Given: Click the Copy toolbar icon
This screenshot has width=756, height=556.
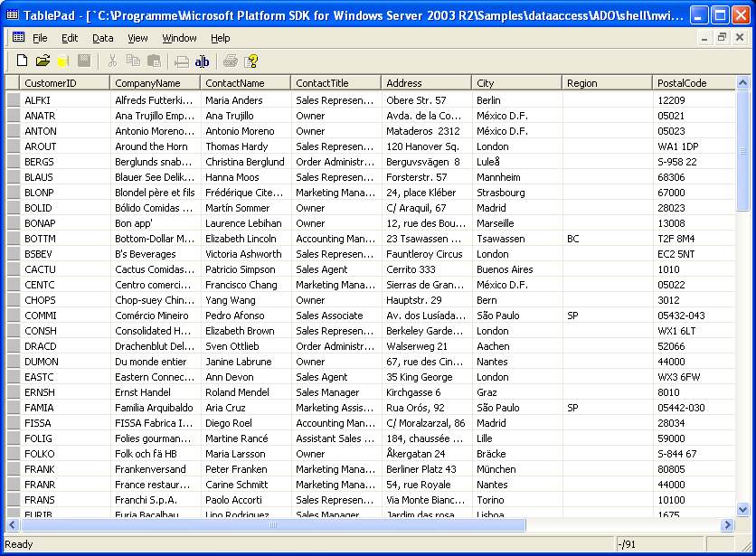Looking at the screenshot, I should (133, 61).
